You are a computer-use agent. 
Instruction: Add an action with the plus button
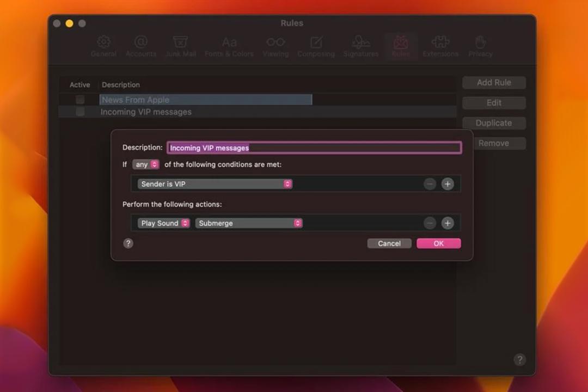click(x=448, y=223)
